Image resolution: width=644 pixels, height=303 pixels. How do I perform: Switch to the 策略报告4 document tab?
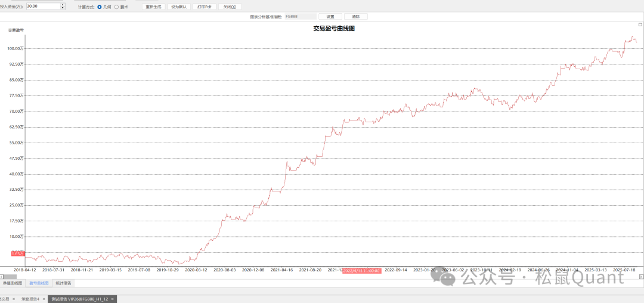(30, 299)
